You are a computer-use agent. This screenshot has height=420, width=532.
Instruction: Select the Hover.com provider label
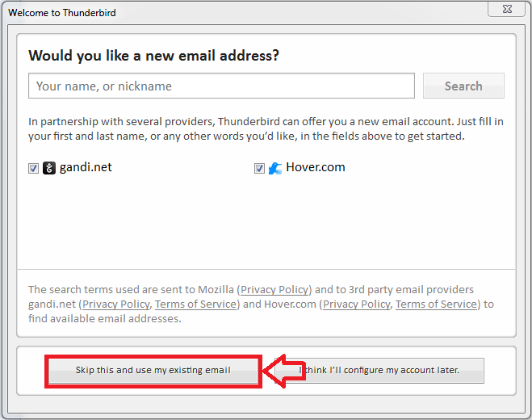click(316, 167)
